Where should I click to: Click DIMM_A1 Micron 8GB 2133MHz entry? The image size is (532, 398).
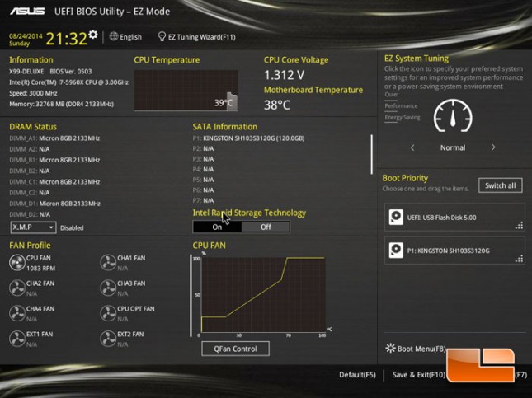coord(54,138)
